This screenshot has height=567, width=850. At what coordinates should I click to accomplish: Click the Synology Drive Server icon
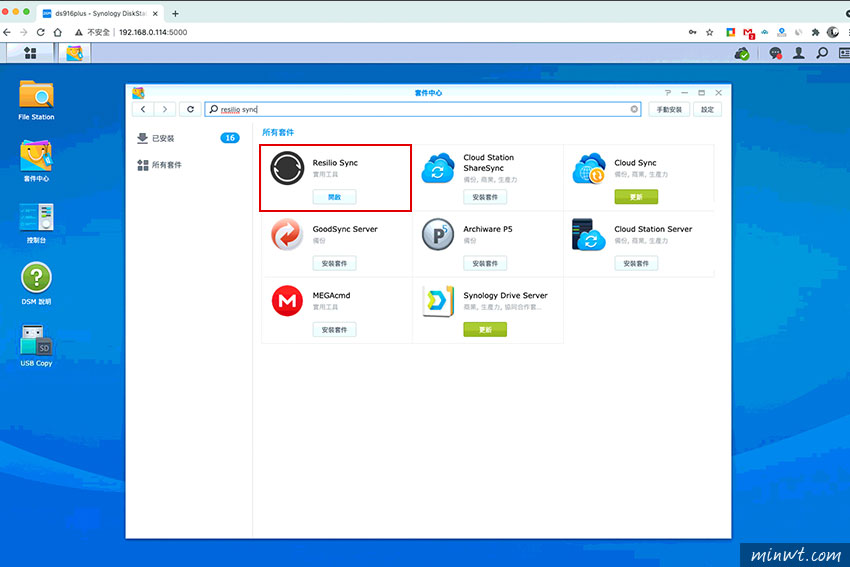point(438,300)
